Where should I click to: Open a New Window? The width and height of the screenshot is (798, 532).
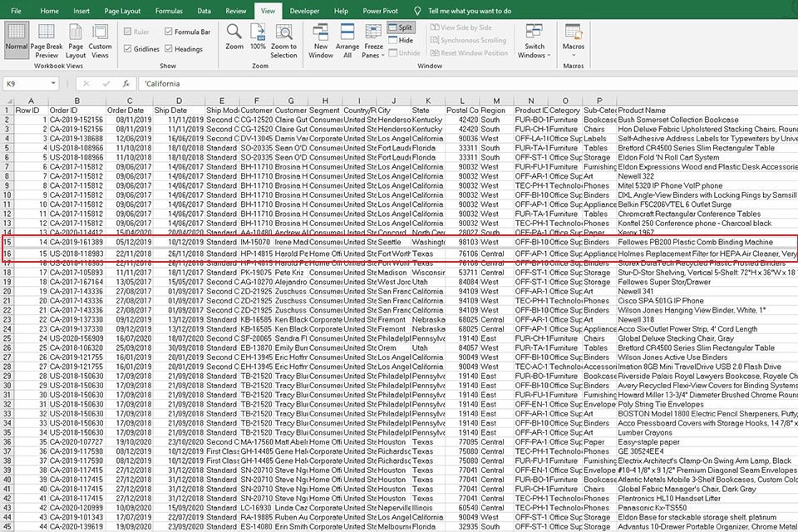(x=321, y=37)
